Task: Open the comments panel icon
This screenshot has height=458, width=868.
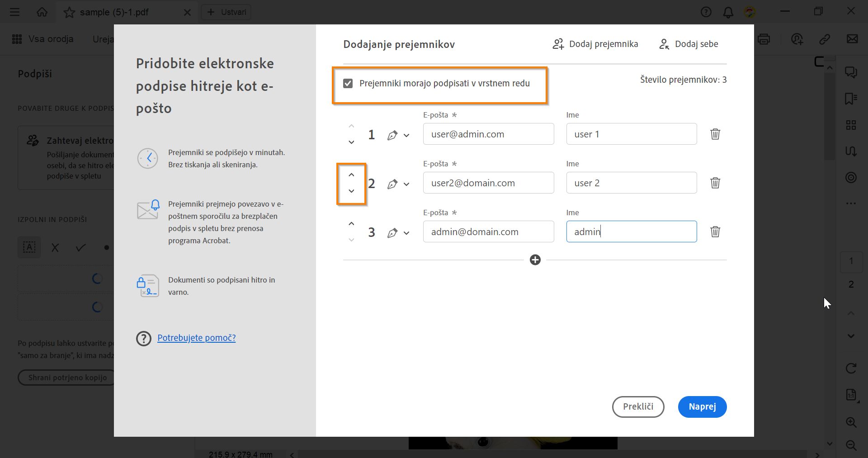Action: tap(851, 72)
